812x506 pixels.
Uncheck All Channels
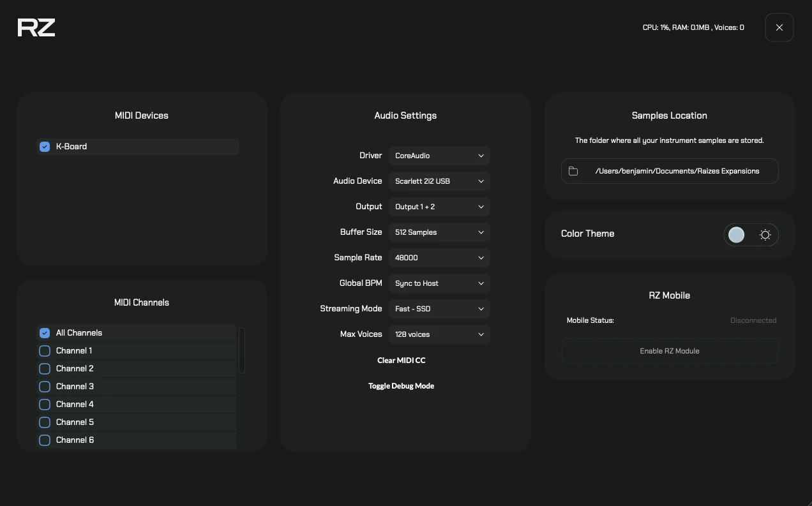[44, 332]
